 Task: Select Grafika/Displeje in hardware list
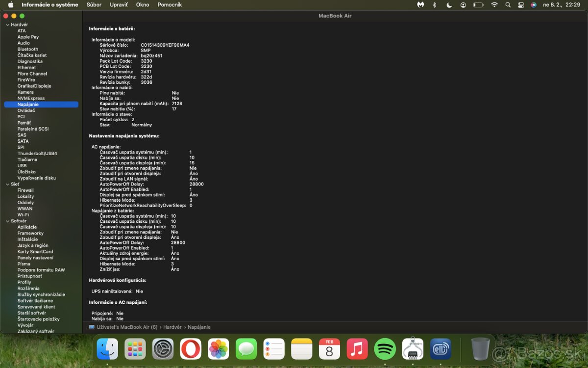point(34,86)
